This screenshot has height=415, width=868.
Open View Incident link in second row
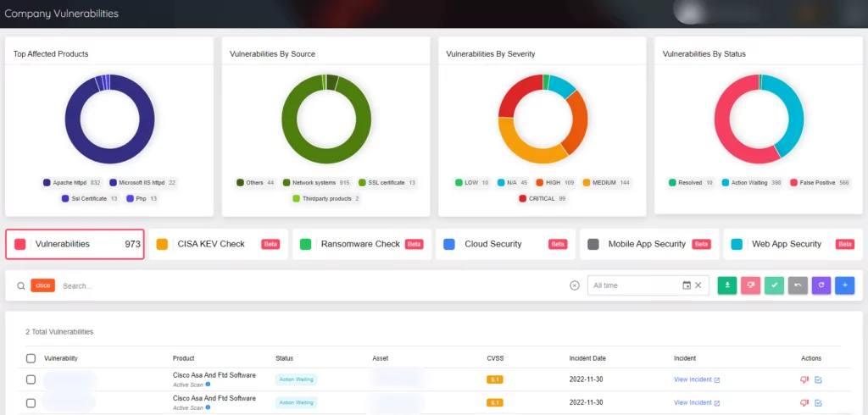pos(697,403)
